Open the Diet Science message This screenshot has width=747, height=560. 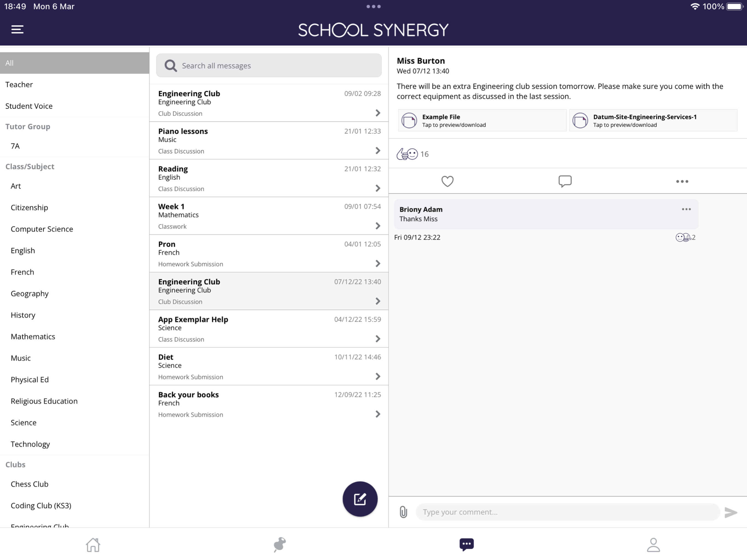pos(269,366)
